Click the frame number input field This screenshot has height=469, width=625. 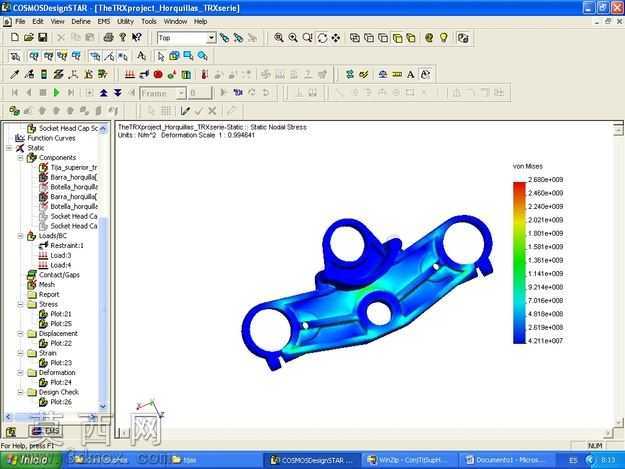199,93
